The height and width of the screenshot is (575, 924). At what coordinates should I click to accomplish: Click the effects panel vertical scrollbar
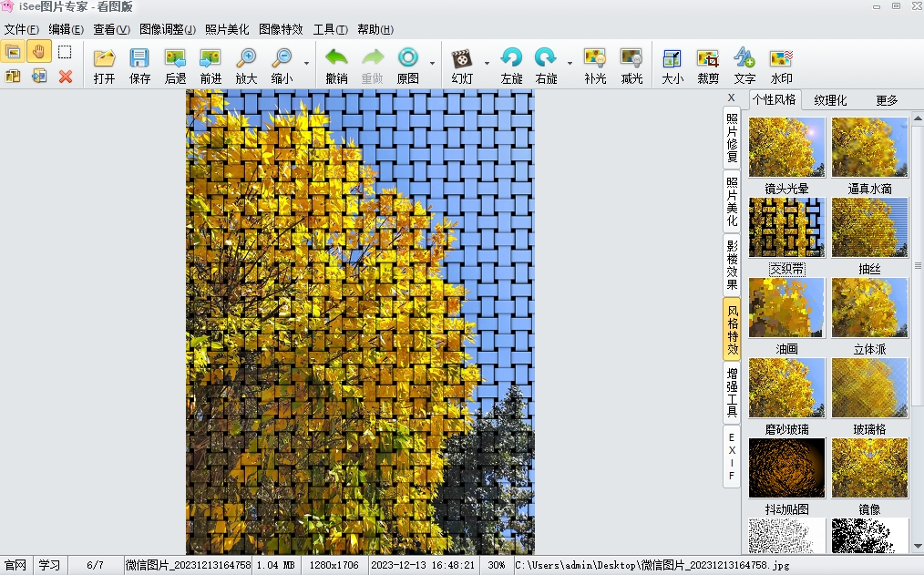coord(918,333)
